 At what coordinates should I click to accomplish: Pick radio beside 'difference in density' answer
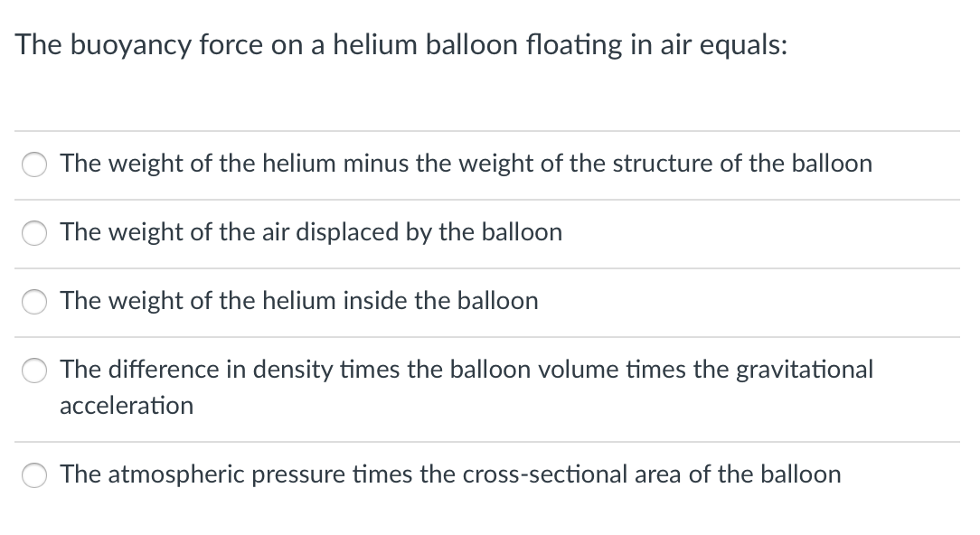coord(33,371)
